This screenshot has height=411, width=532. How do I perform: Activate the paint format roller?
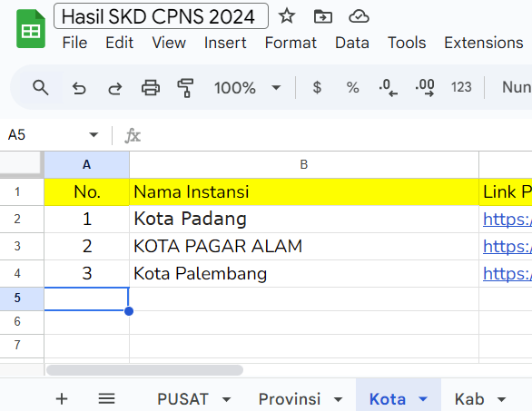(x=185, y=87)
